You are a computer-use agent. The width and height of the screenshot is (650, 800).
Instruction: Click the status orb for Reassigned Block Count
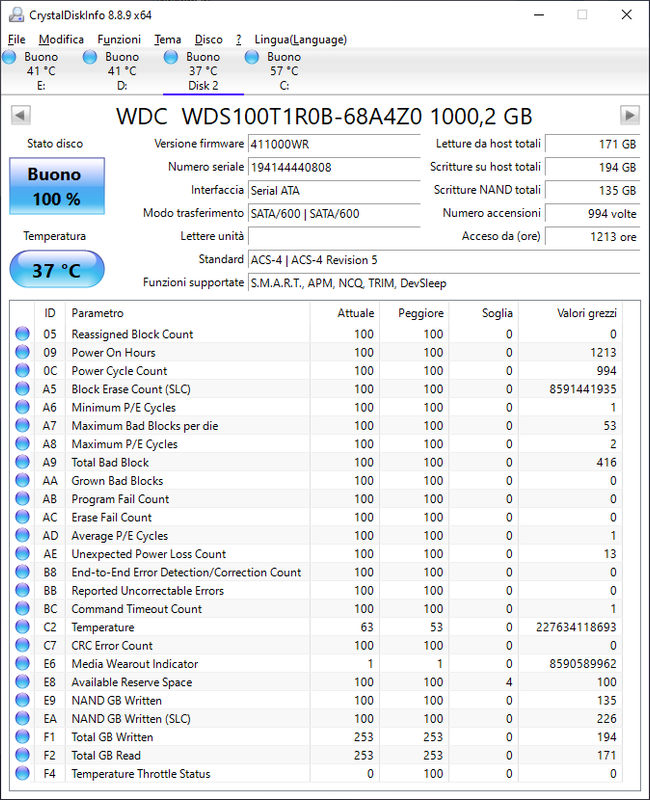22,334
